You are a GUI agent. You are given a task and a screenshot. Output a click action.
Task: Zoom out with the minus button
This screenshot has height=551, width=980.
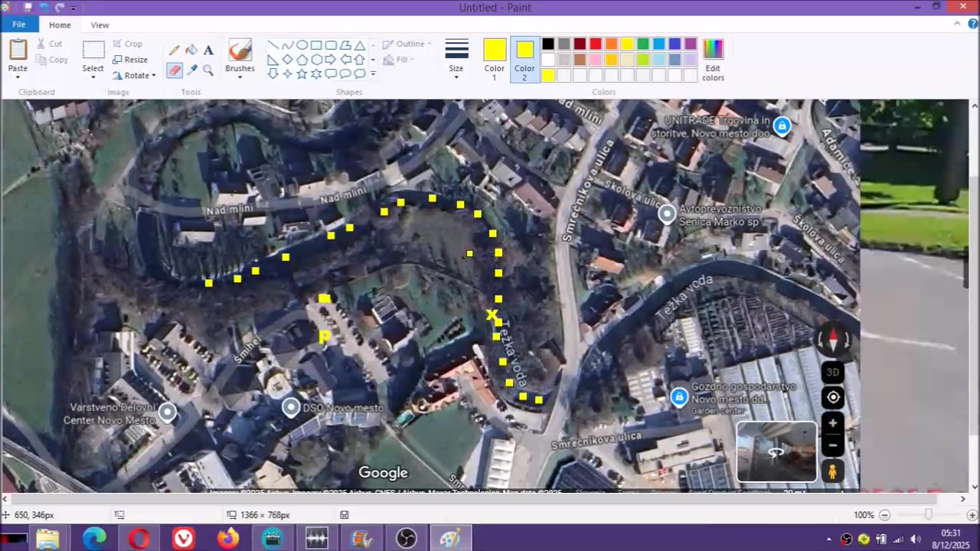pyautogui.click(x=884, y=515)
